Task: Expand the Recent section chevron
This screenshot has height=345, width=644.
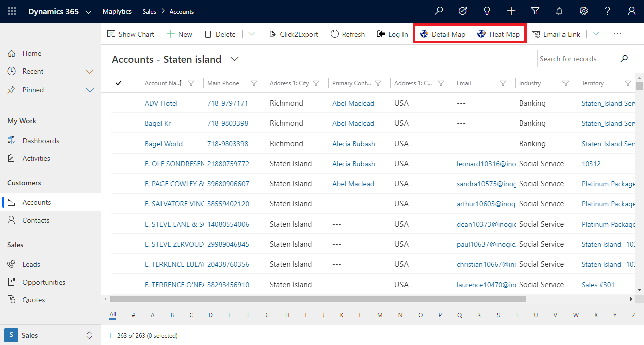Action: pyautogui.click(x=90, y=72)
